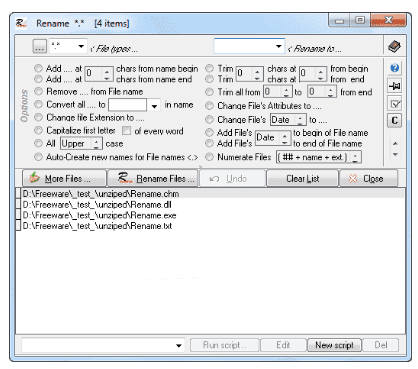
Task: Click the 'Run script ..' button
Action: 224,345
